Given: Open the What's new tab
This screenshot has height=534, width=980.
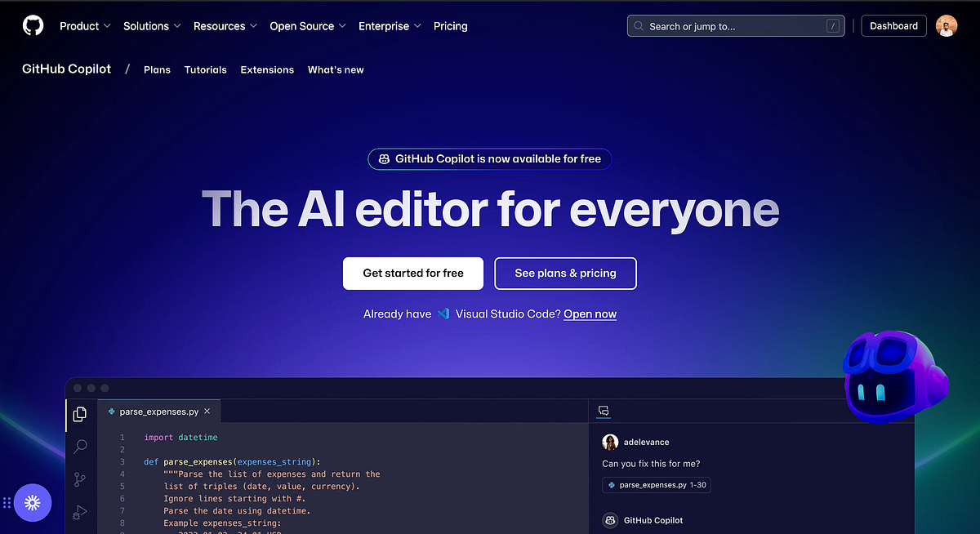Looking at the screenshot, I should [336, 70].
